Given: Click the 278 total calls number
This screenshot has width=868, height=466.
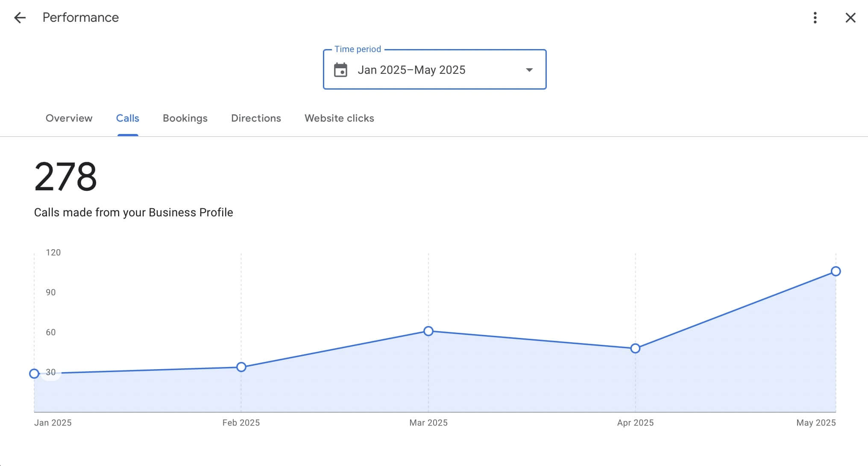Looking at the screenshot, I should tap(65, 177).
